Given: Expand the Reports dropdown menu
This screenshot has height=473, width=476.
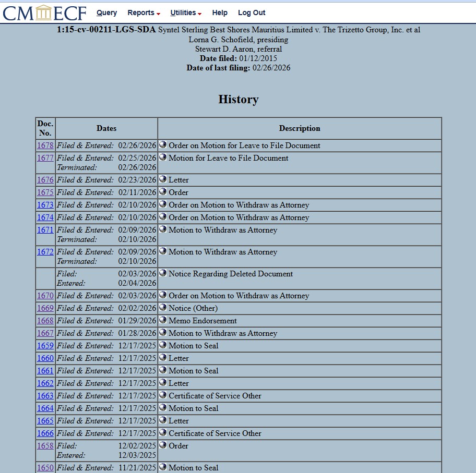Looking at the screenshot, I should coord(144,13).
